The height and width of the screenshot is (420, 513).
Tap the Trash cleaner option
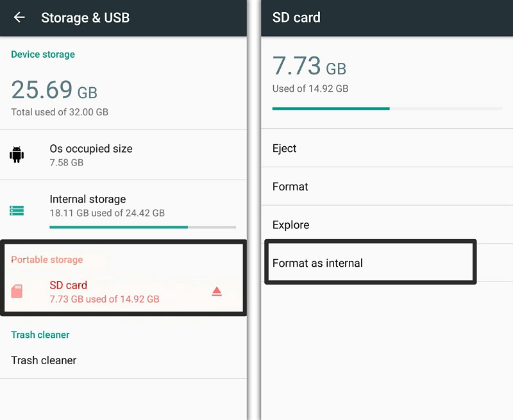point(44,360)
